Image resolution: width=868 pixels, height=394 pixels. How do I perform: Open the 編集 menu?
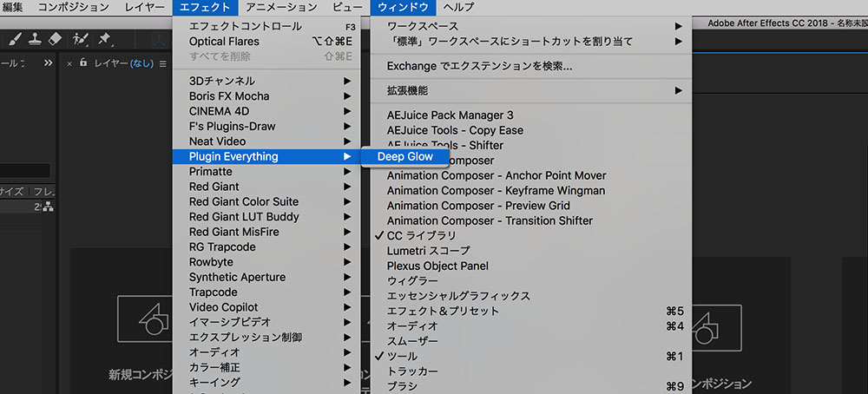click(13, 7)
